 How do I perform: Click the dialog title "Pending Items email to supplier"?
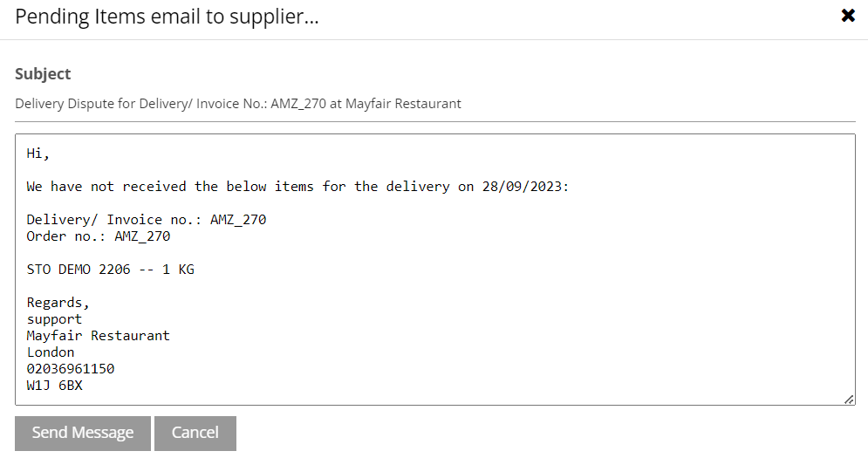[x=167, y=17]
